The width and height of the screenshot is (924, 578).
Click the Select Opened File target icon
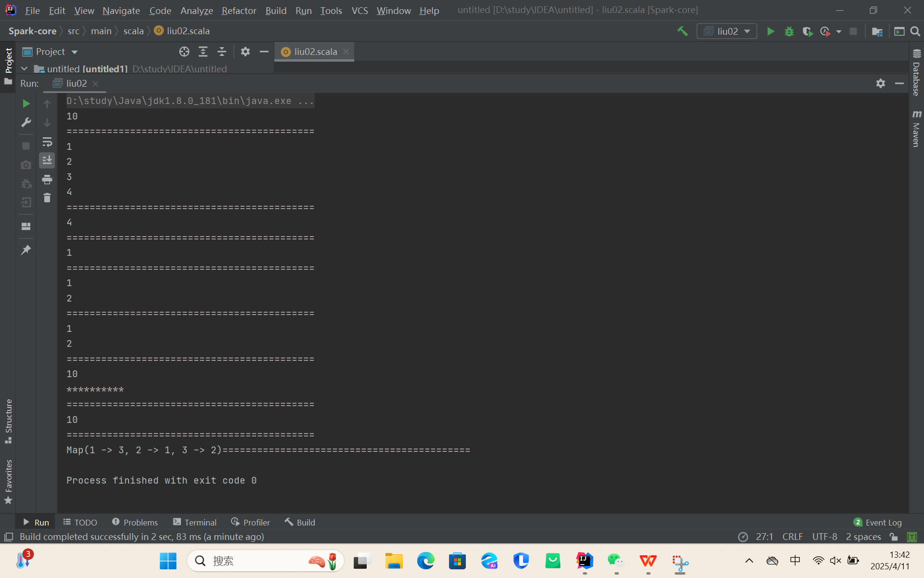click(184, 52)
